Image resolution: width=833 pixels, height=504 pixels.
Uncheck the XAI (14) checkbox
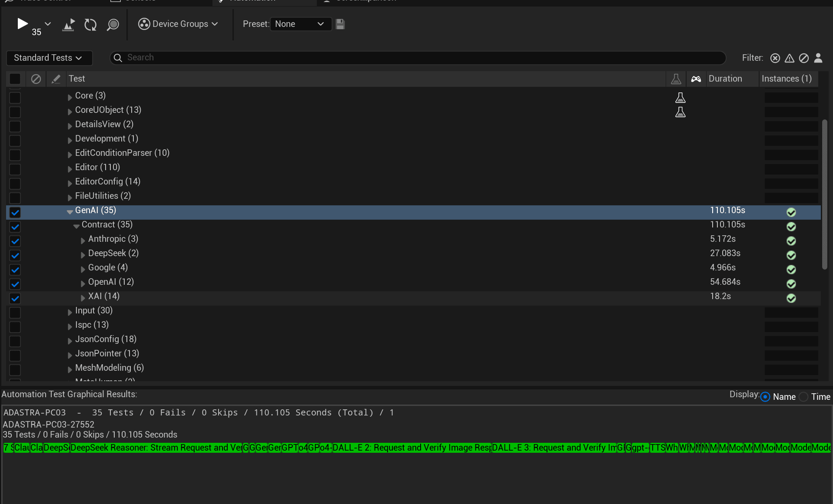tap(15, 298)
